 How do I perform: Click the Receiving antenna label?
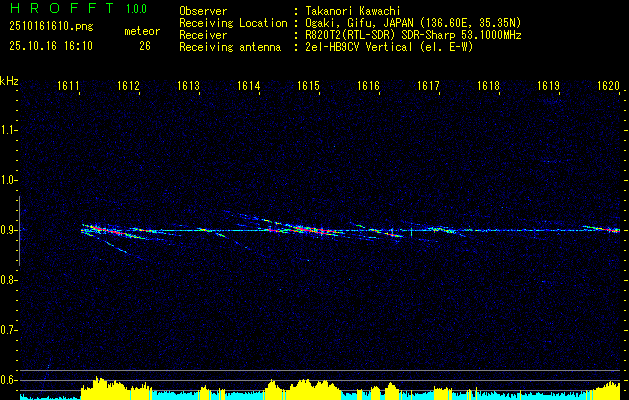tap(230, 47)
